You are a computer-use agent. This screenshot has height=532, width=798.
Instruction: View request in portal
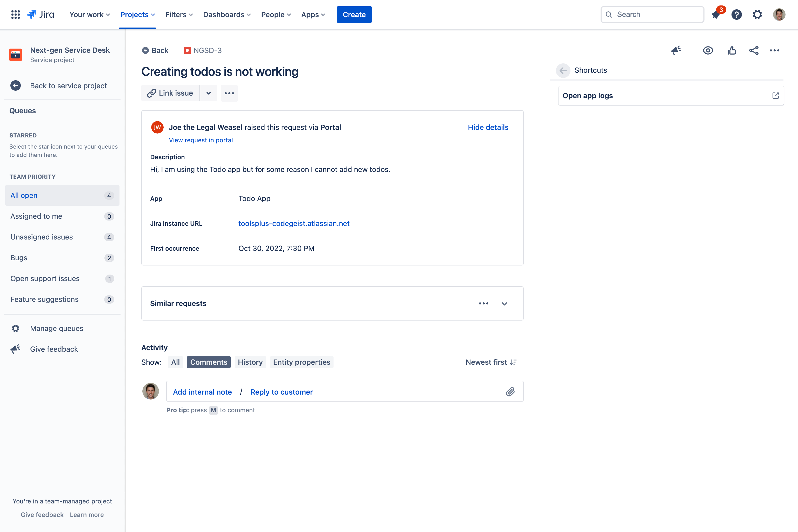click(201, 140)
